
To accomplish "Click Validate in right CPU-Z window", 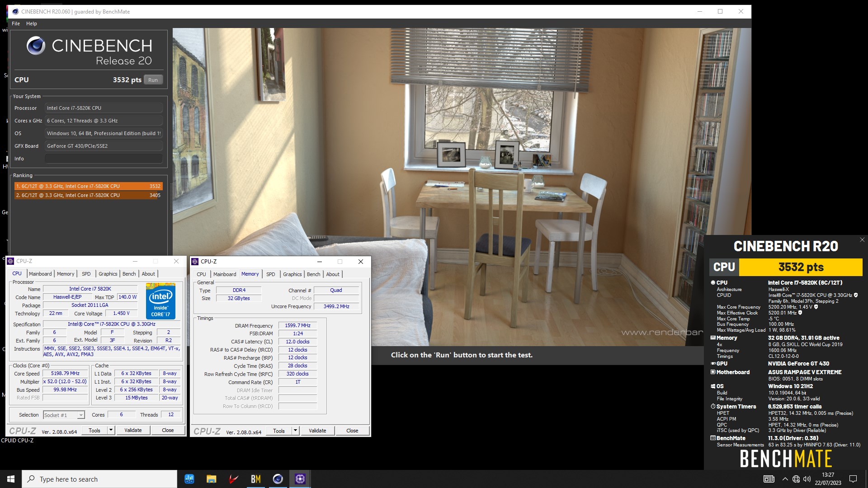I will point(317,431).
